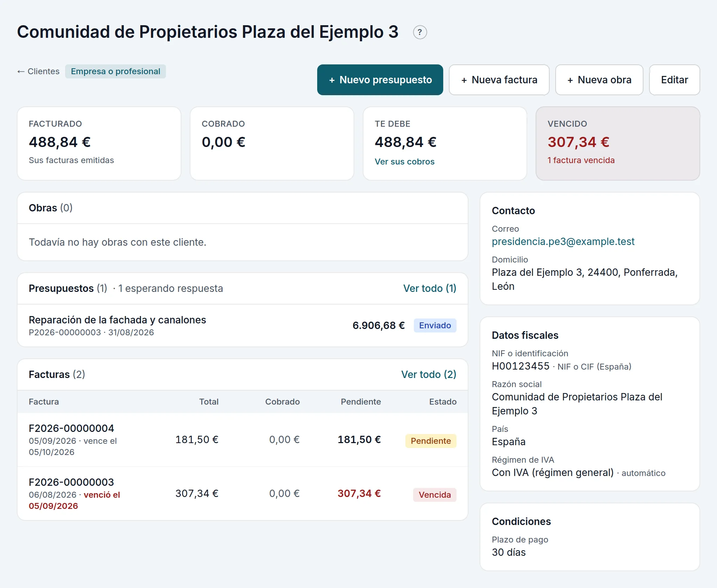
Task: Click the Pendiente status badge
Action: pos(431,441)
